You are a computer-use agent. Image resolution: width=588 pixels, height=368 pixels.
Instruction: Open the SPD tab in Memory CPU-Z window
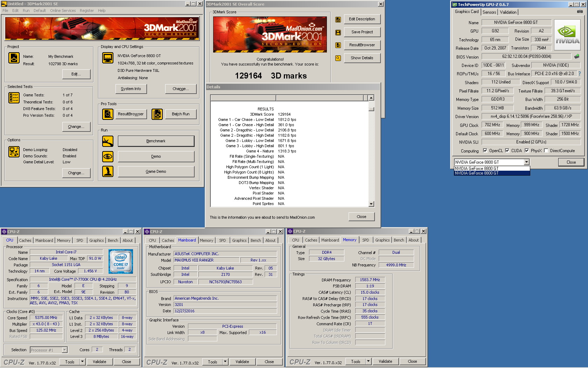tap(365, 240)
